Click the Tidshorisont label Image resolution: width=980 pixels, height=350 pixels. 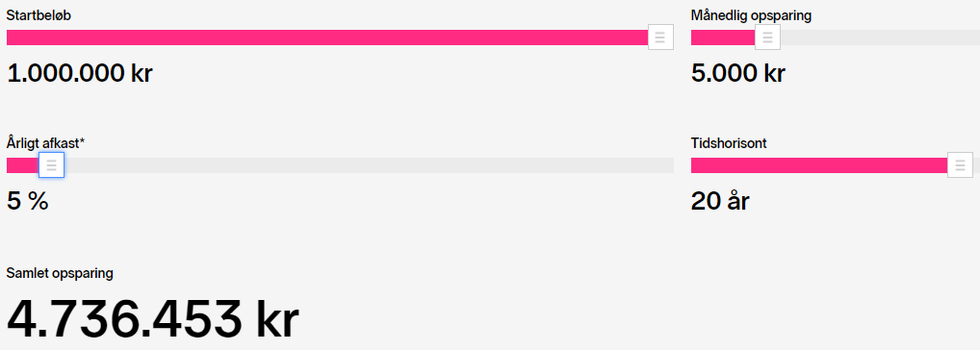729,143
